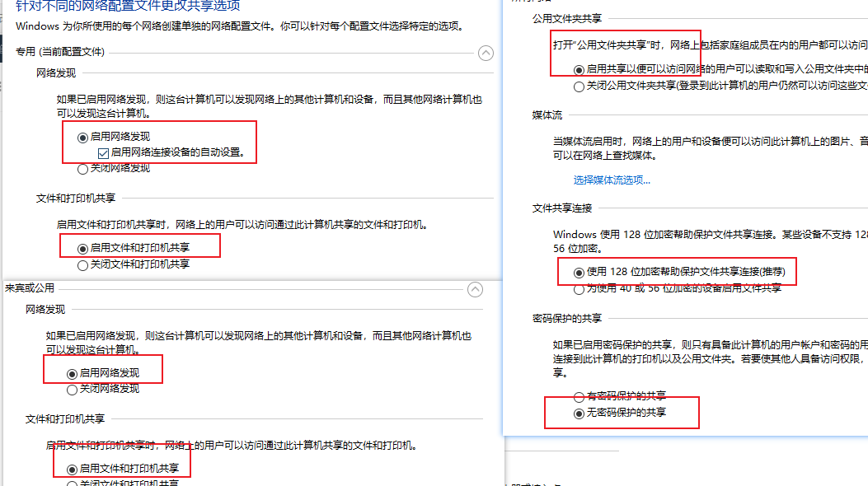The image size is (868, 486).
Task: Select 无密码保护的共享 option
Action: 579,414
